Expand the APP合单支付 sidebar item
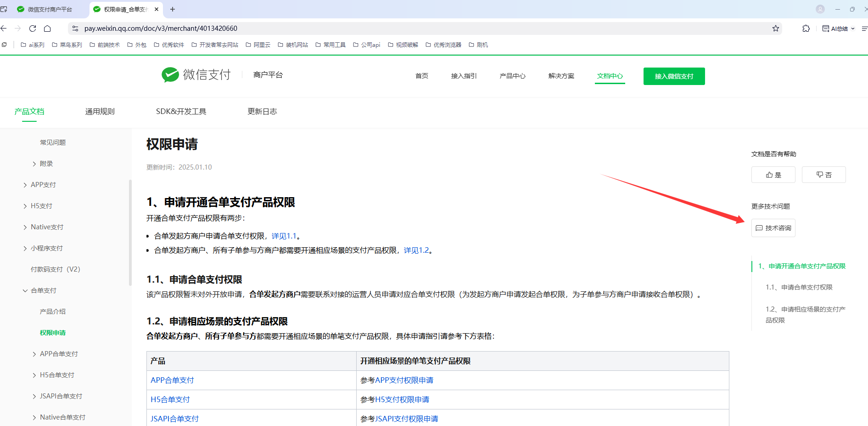The image size is (868, 426). (x=55, y=354)
